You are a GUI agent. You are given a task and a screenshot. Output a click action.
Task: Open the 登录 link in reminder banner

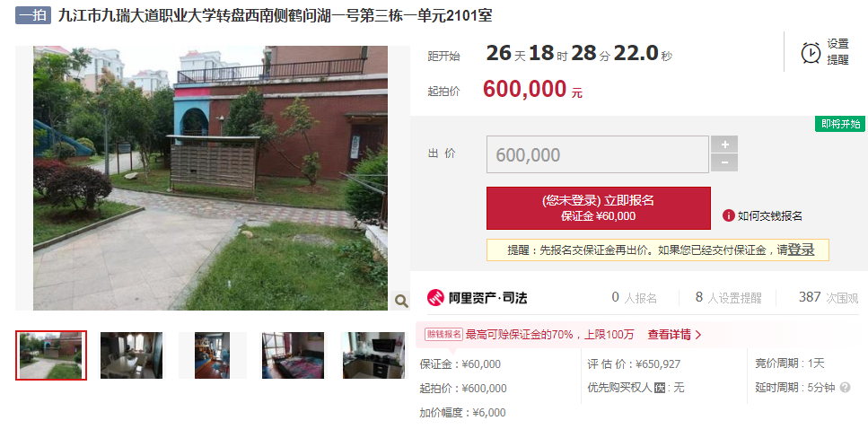point(801,250)
